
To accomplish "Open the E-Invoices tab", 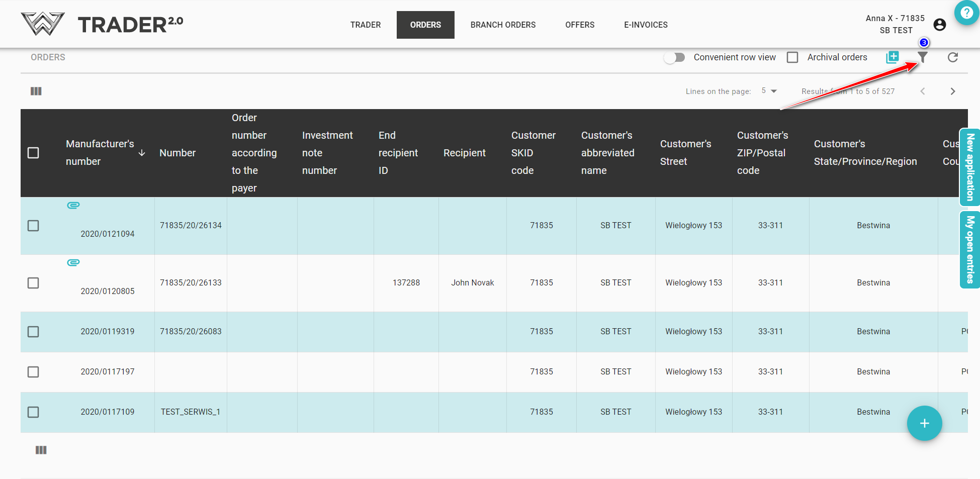I will coord(646,25).
